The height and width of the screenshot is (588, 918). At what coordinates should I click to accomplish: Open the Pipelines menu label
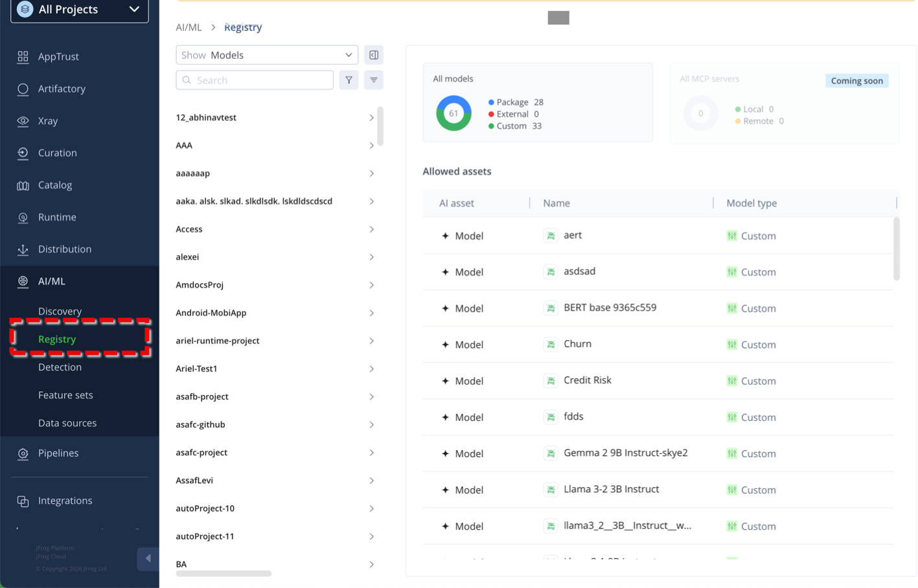[x=58, y=453]
